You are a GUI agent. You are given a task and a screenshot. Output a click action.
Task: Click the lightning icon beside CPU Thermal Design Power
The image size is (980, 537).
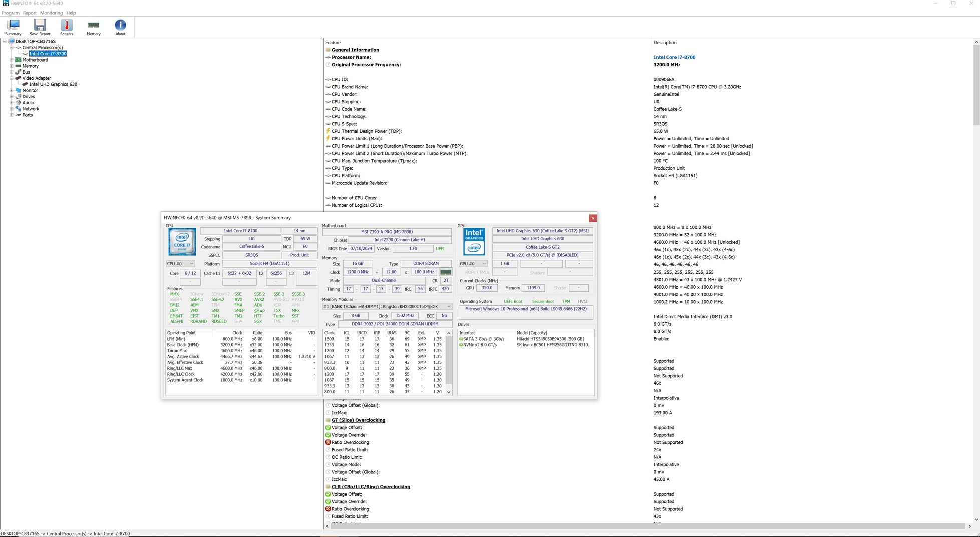click(x=328, y=131)
